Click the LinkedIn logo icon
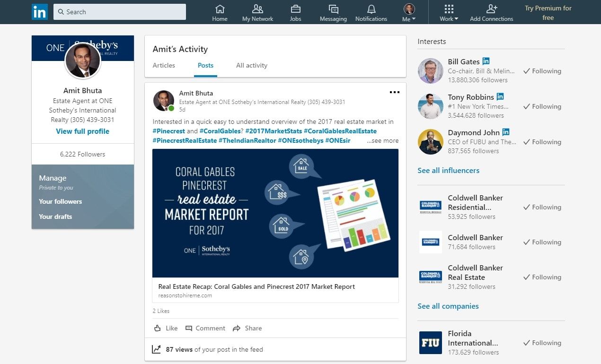The width and height of the screenshot is (601, 364). 40,12
